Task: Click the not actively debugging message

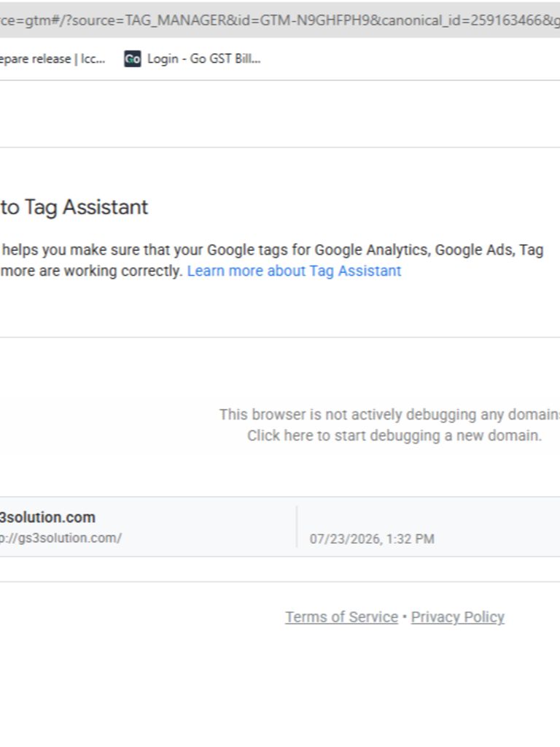Action: point(389,415)
